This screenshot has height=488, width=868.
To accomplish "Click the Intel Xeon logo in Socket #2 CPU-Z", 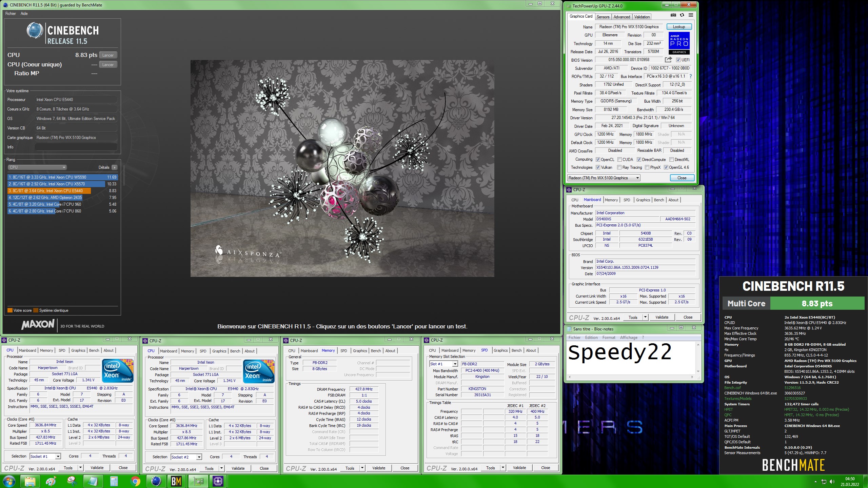I will click(x=259, y=371).
